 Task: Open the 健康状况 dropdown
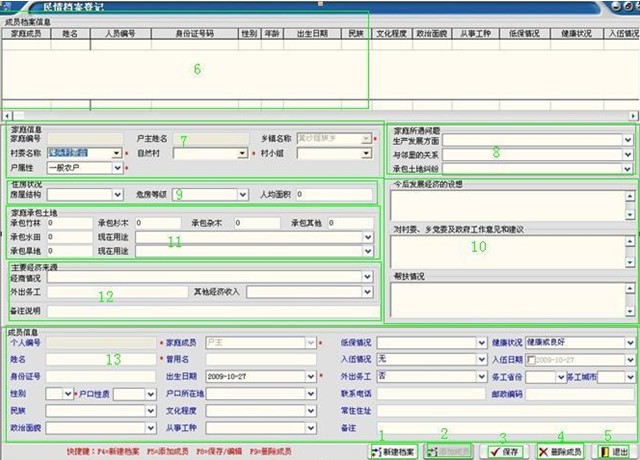630,342
